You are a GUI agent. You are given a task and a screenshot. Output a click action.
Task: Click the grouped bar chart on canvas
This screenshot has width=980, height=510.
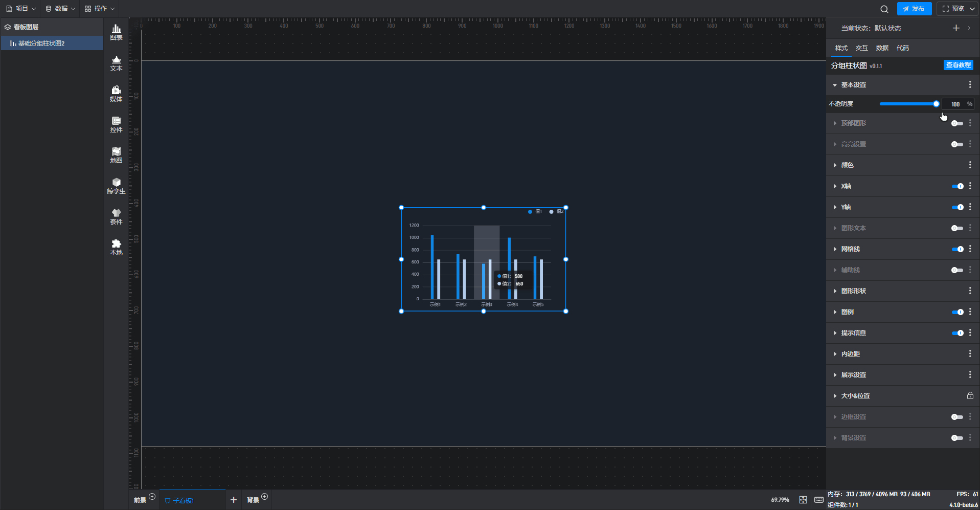click(484, 259)
